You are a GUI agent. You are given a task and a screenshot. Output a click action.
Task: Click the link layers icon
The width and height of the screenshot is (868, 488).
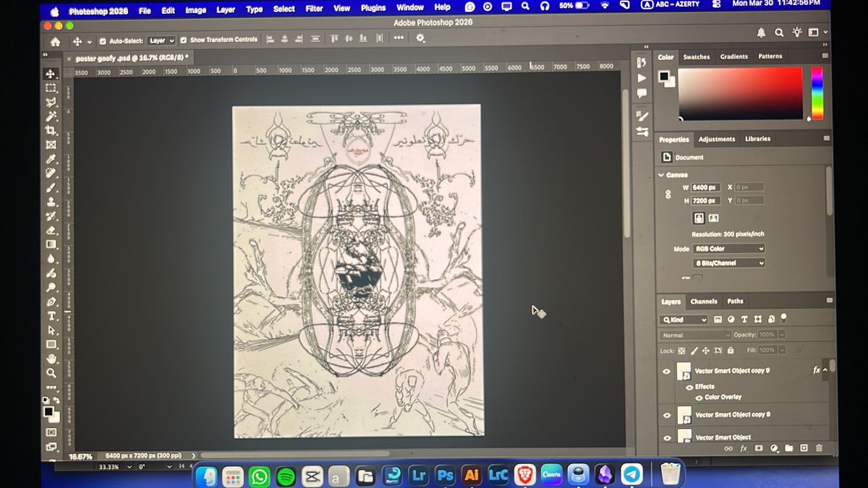(728, 448)
